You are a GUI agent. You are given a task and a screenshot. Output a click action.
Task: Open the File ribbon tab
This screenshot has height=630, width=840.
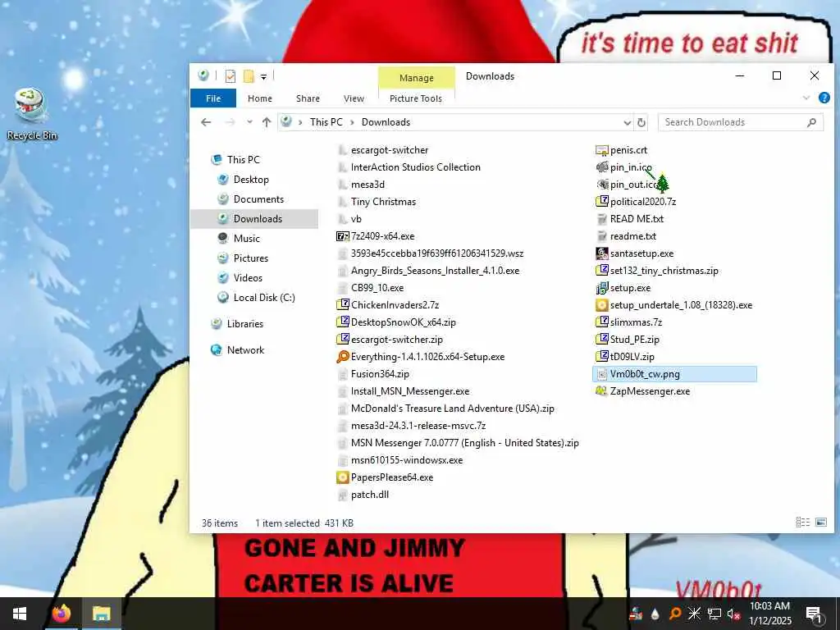tap(213, 98)
